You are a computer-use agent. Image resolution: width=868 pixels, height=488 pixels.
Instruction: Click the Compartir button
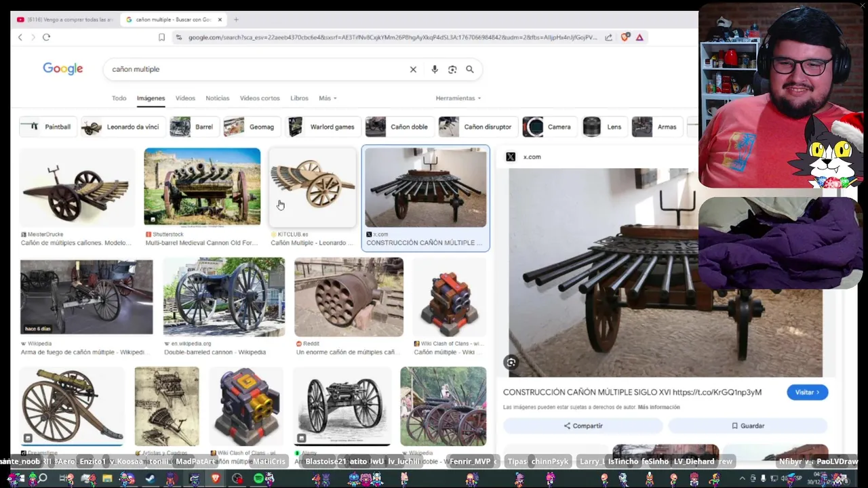coord(583,426)
